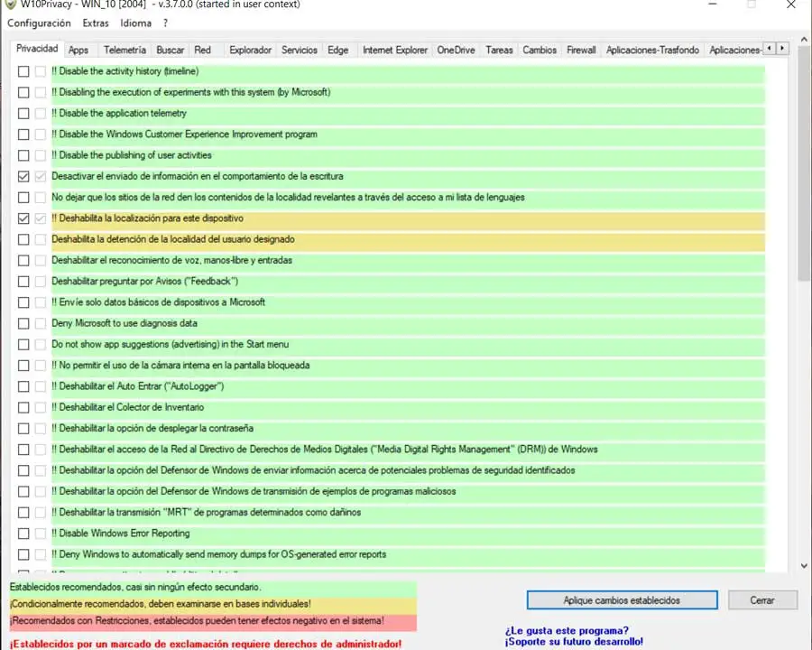Open the ? help menu
Screen dimensions: 812x650
click(165, 23)
